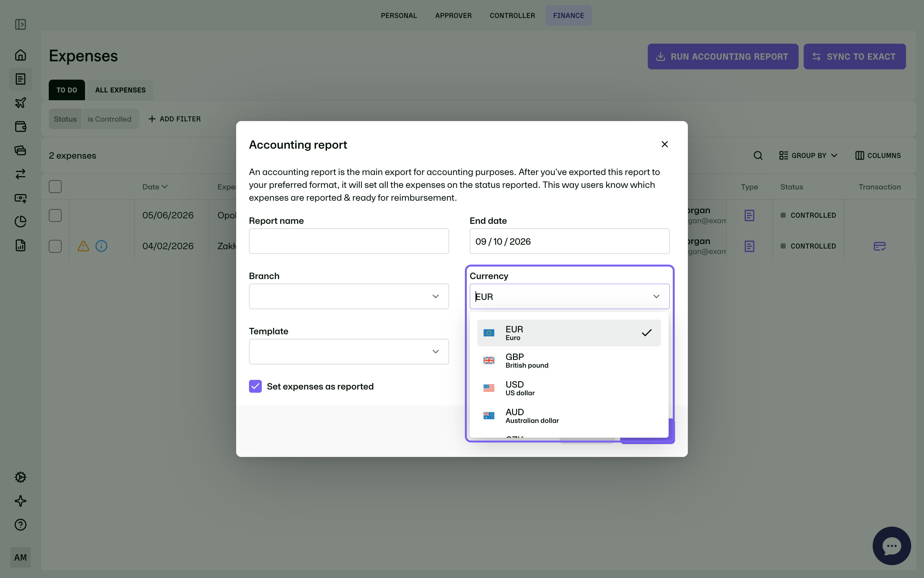Open the help question mark icon
This screenshot has height=578, width=924.
21,525
